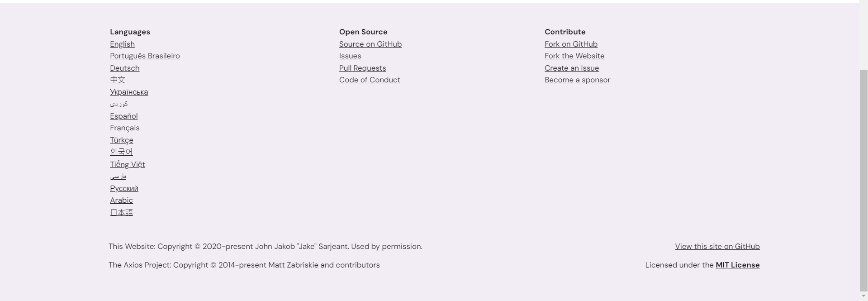Image resolution: width=868 pixels, height=301 pixels.
Task: Open the MIT License details
Action: (737, 265)
